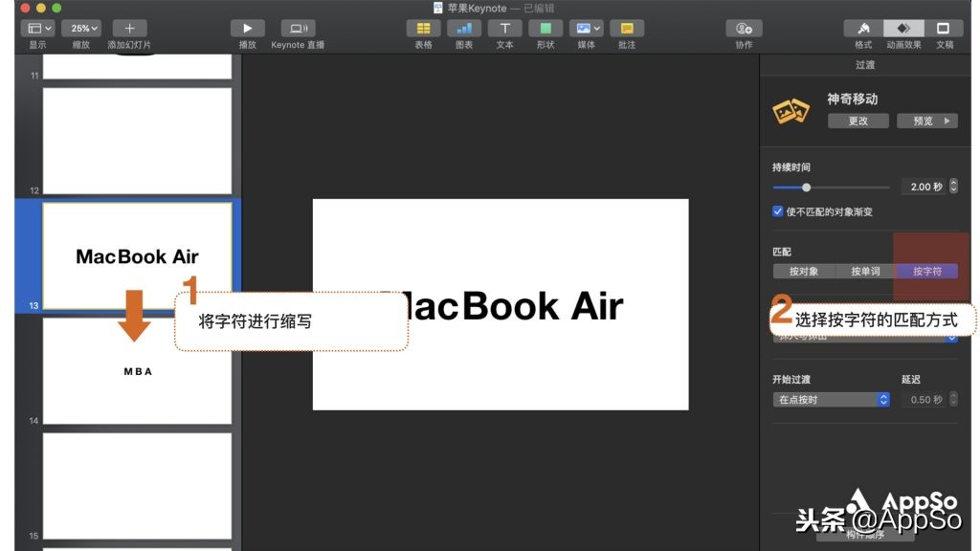Click the 更改 change transition button

click(857, 121)
